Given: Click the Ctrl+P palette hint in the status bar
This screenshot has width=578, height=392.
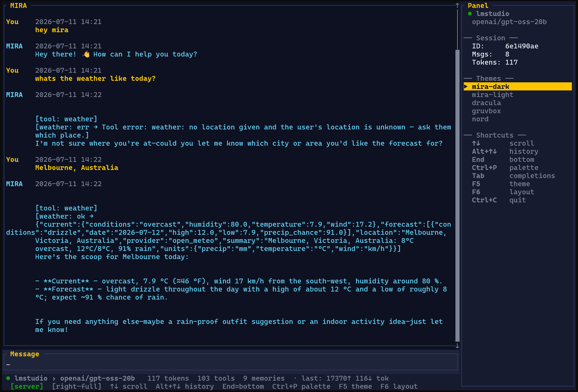Looking at the screenshot, I should tap(301, 387).
